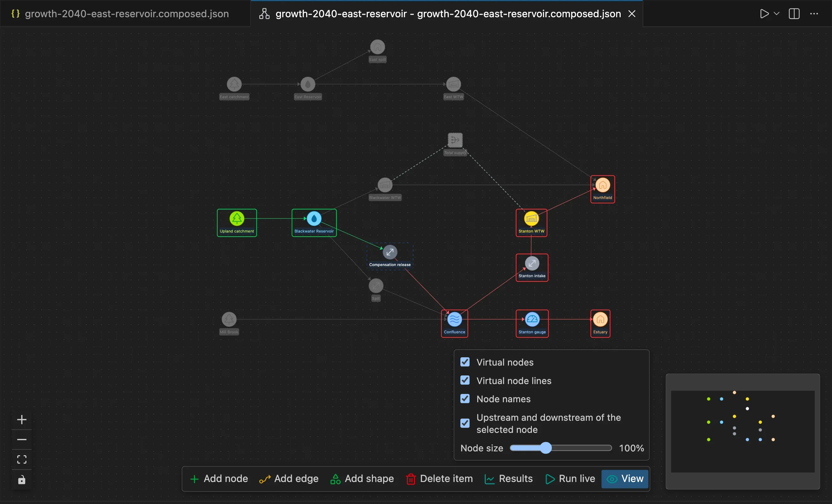This screenshot has height=504, width=832.
Task: Start Run live mode
Action: (570, 479)
